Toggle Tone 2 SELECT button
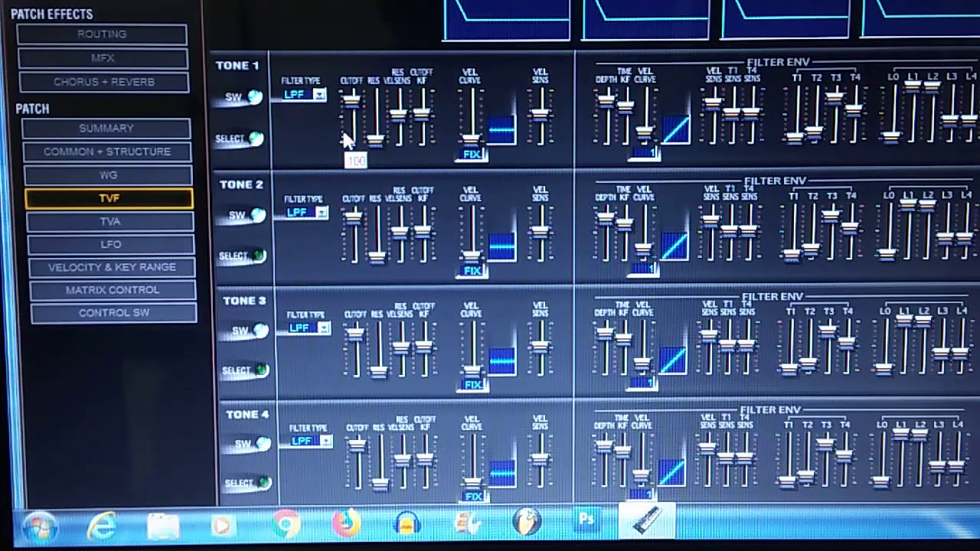980x551 pixels. pos(259,256)
